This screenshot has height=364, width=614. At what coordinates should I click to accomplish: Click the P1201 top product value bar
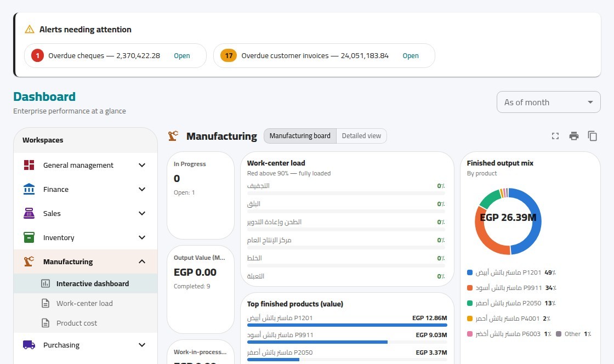tap(347, 325)
